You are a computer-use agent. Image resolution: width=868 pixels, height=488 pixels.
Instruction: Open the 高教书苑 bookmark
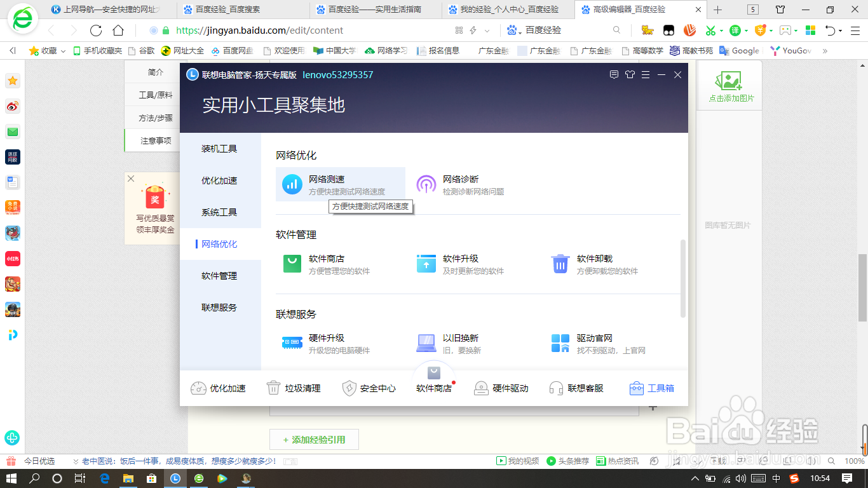click(x=691, y=51)
